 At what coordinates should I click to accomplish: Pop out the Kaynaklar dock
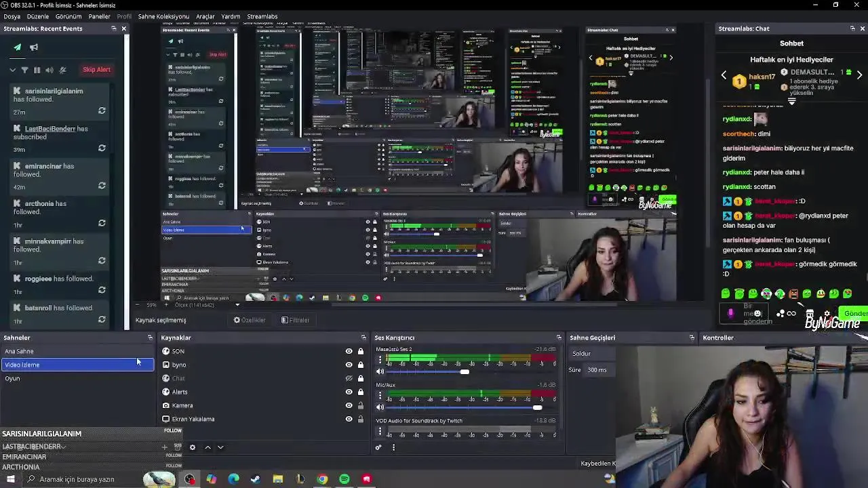(363, 338)
